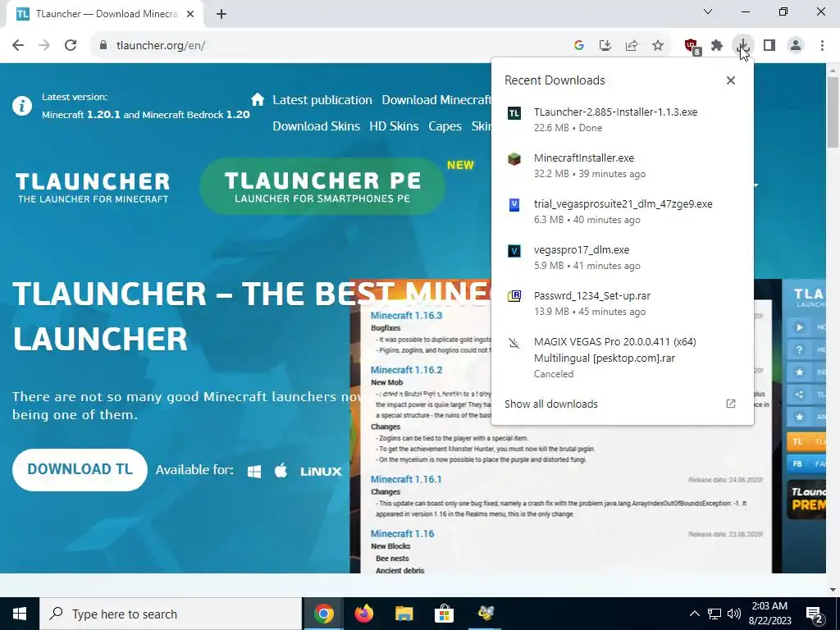The width and height of the screenshot is (840, 630).
Task: Close the TLauncher browser tab
Action: [190, 15]
